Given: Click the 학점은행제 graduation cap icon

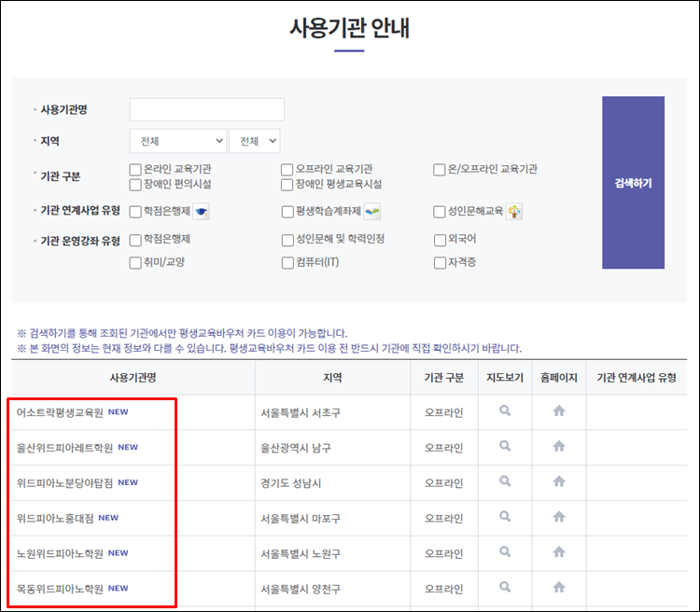Looking at the screenshot, I should [201, 212].
